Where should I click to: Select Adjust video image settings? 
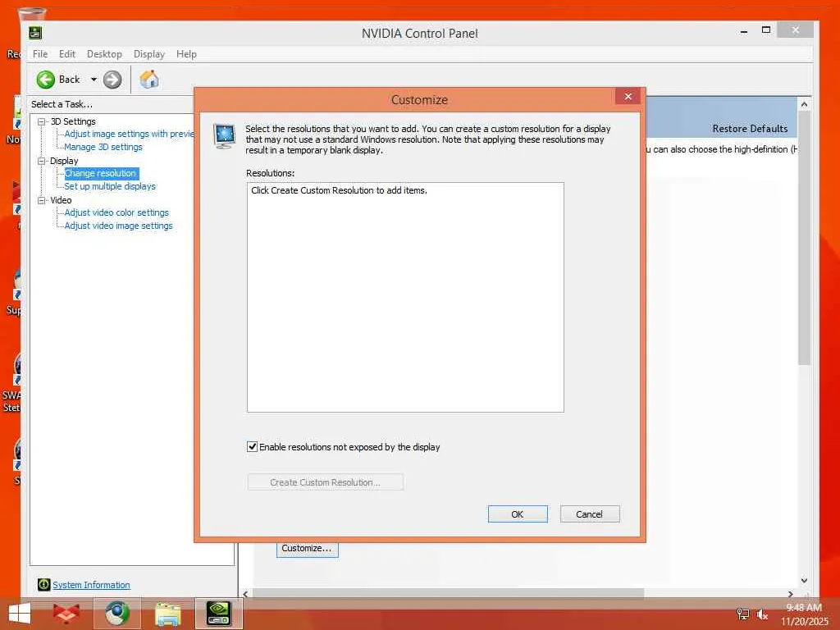pyautogui.click(x=118, y=226)
